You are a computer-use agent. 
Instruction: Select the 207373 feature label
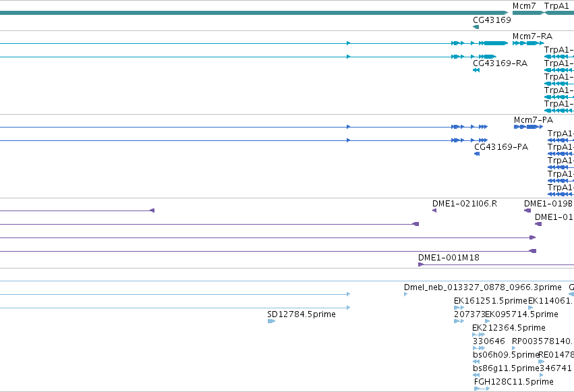coord(469,314)
